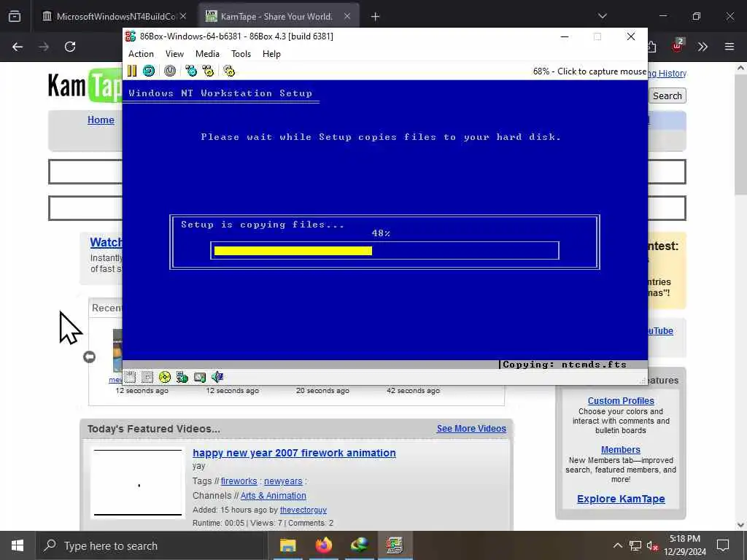Click the muted volume tray icon

pos(652,546)
